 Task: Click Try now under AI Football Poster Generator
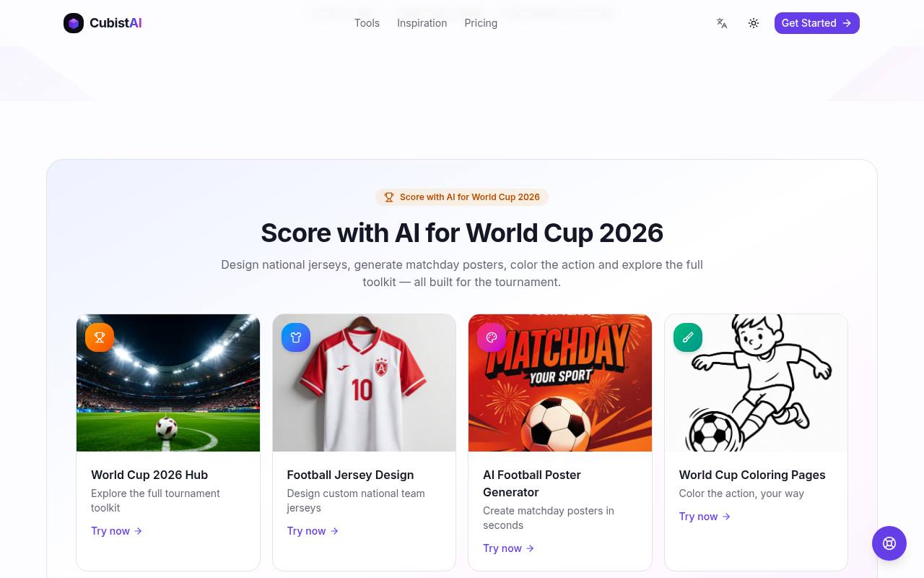(x=509, y=548)
